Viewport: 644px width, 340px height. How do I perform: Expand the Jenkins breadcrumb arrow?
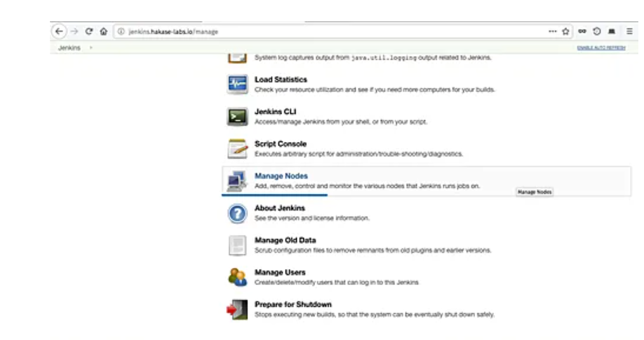91,48
